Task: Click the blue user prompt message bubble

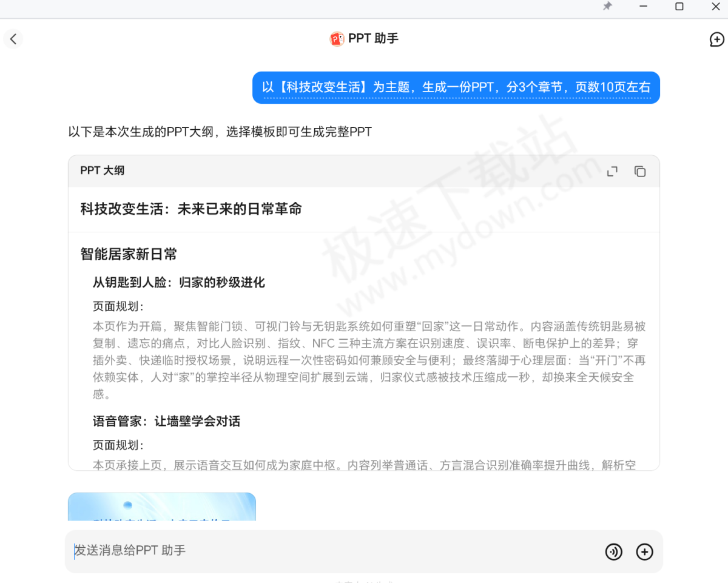Action: [456, 87]
